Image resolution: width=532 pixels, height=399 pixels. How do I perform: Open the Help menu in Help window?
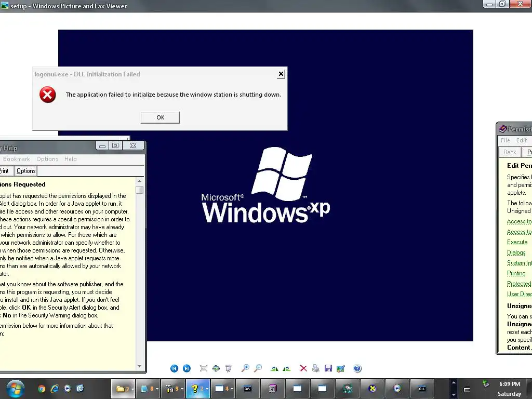coord(71,159)
